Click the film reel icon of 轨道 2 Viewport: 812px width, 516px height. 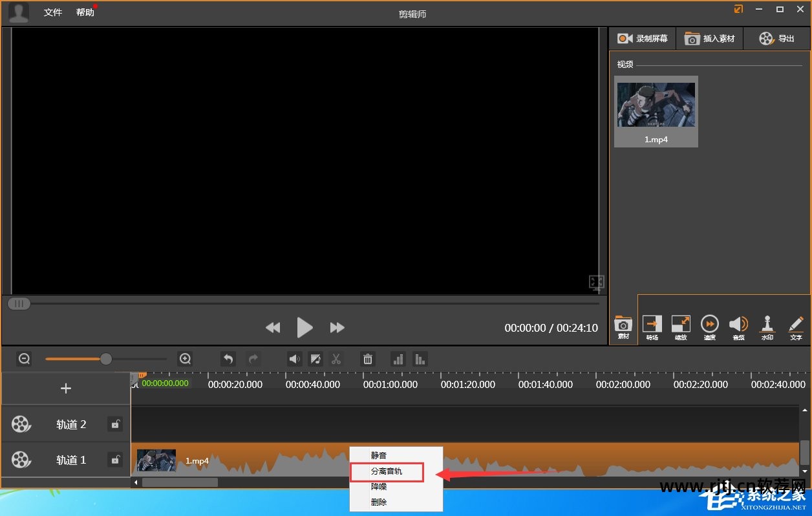click(21, 425)
